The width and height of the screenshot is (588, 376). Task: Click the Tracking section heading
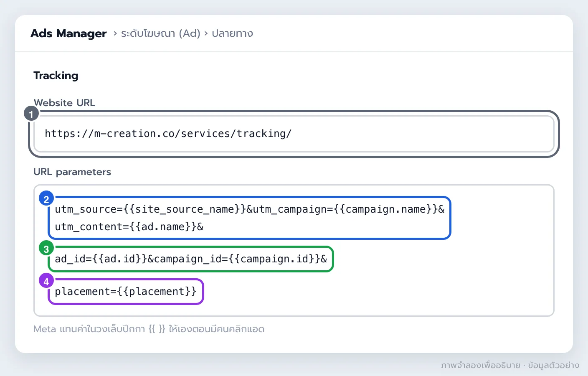tap(56, 76)
